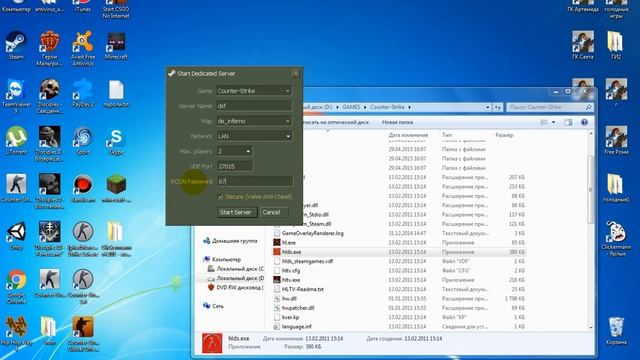Click the RCON Password input field

tap(254, 182)
